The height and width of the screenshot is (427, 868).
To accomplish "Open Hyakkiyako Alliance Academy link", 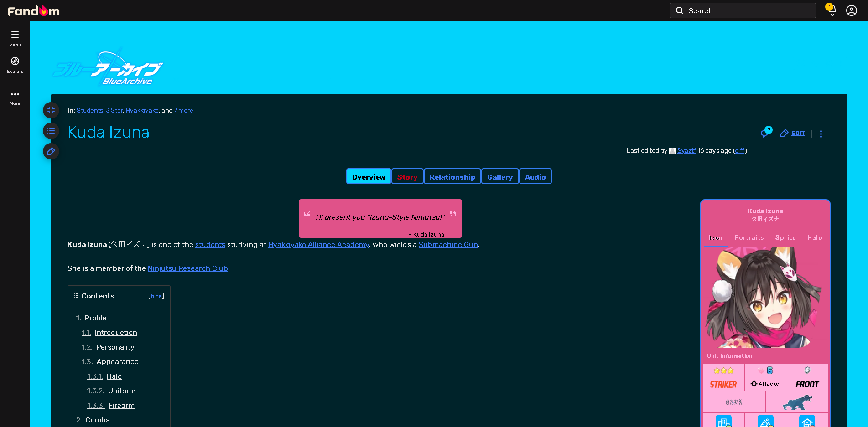I will point(318,245).
